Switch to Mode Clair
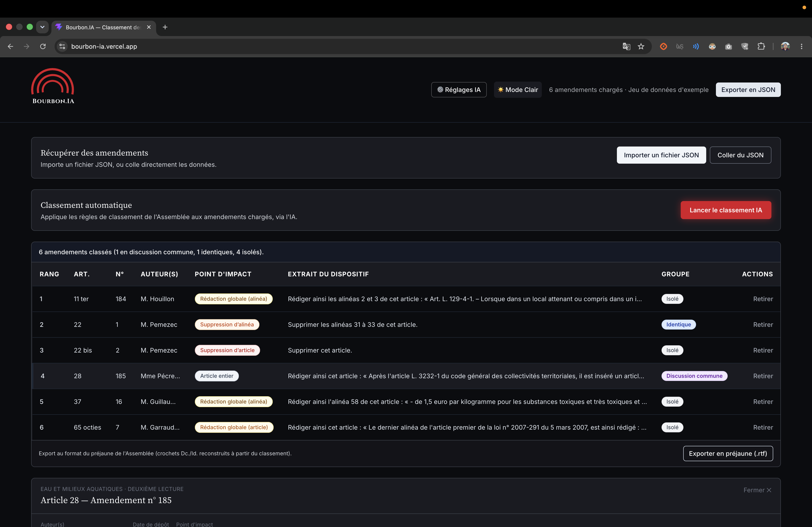Viewport: 812px width, 527px height. [x=518, y=90]
